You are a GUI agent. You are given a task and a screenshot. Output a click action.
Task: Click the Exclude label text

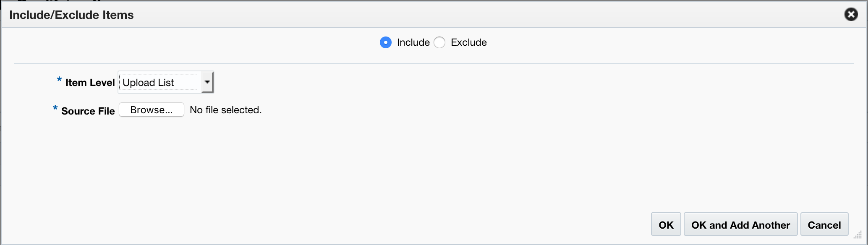pyautogui.click(x=468, y=42)
